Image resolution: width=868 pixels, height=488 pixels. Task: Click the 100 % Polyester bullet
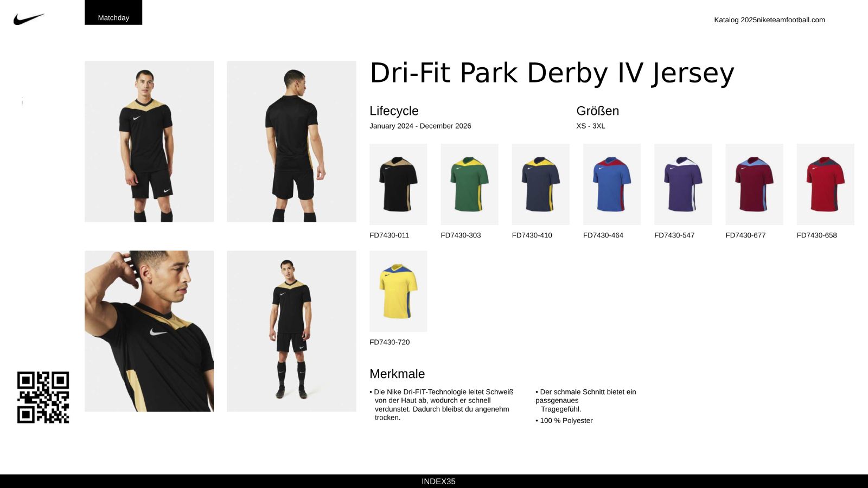[564, 421]
